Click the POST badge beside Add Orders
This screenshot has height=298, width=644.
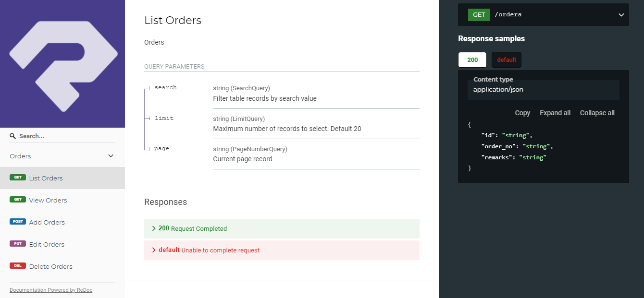[x=18, y=222]
